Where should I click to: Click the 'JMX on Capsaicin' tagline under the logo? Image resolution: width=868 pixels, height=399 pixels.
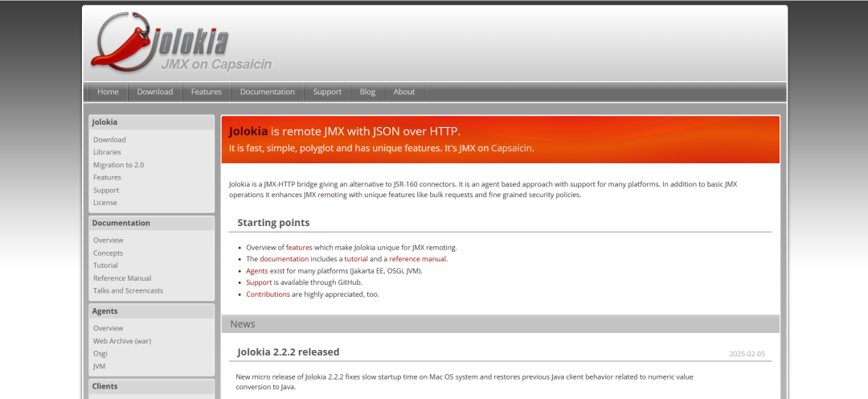[x=216, y=64]
